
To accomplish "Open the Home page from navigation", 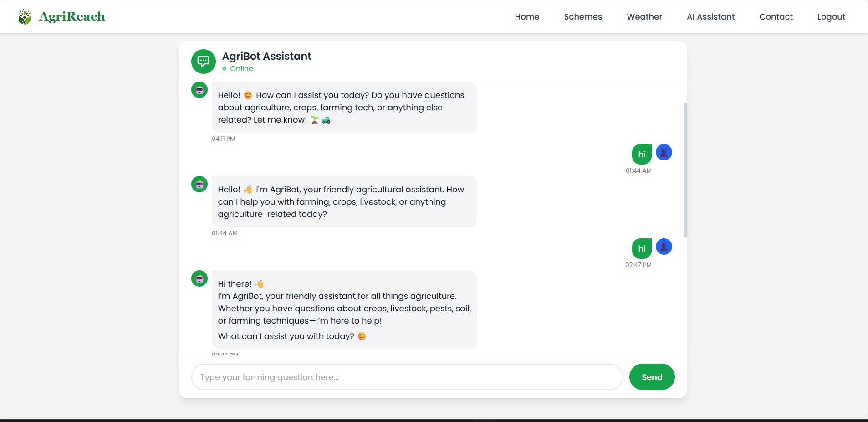I will coord(527,17).
